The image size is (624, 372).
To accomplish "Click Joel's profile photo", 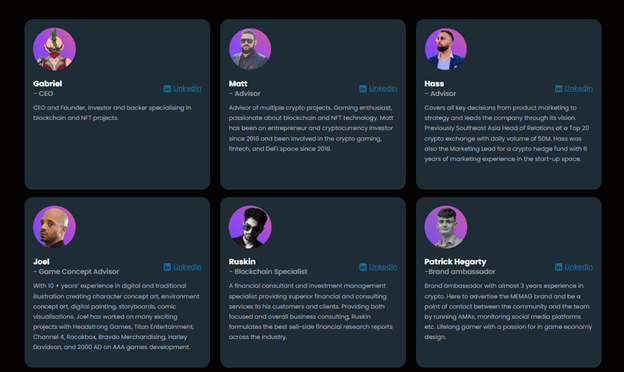I will [55, 227].
